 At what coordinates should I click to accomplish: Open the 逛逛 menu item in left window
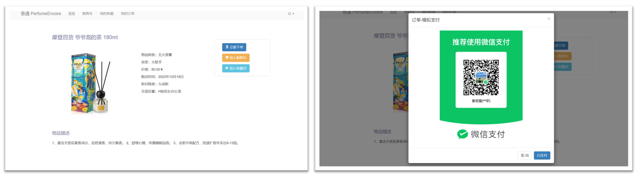coord(72,14)
